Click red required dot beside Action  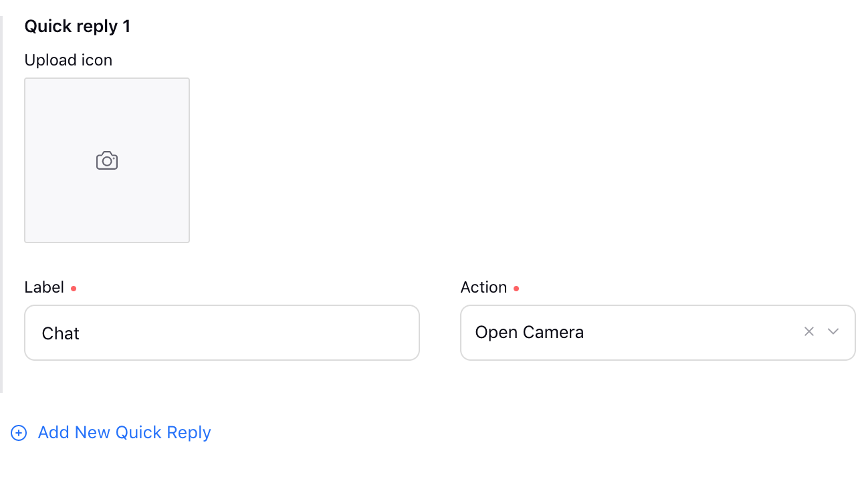(x=516, y=289)
